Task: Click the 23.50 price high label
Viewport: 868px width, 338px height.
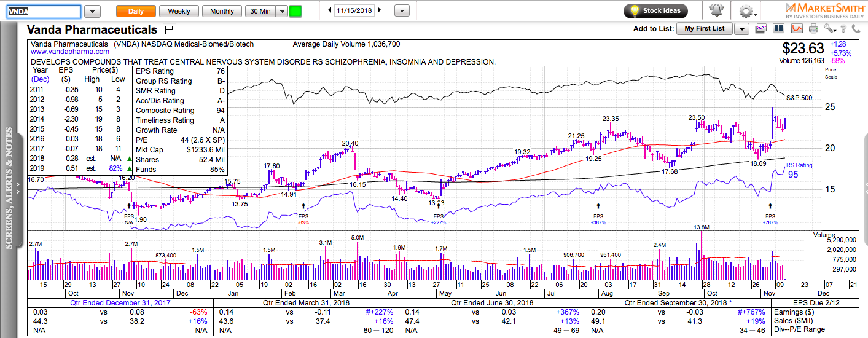Action: (x=697, y=118)
